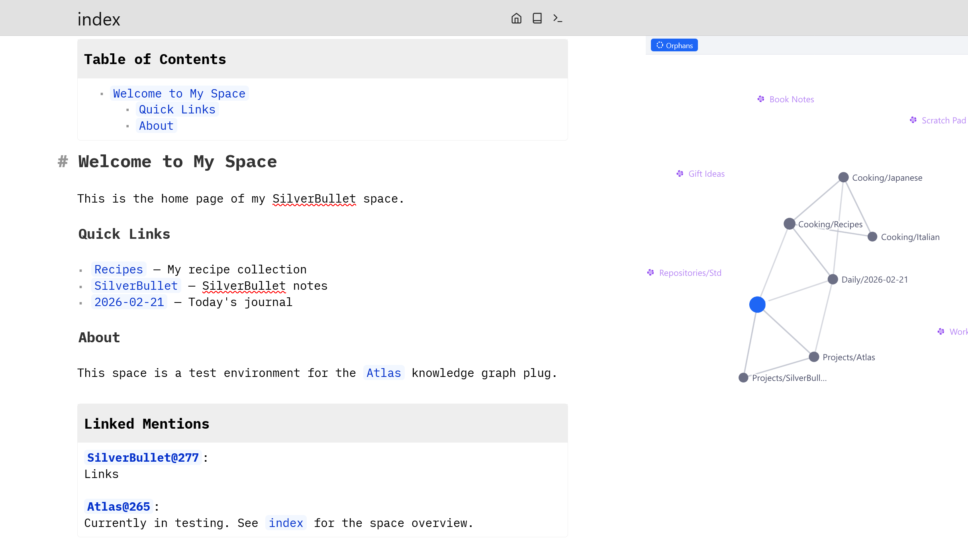Open the page picker book icon
The image size is (968, 560).
[537, 18]
